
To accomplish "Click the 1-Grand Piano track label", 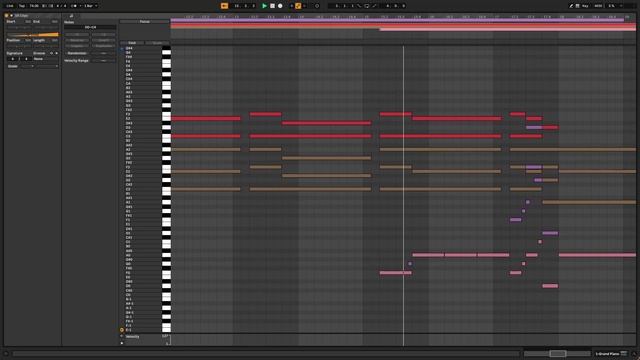I will point(607,353).
